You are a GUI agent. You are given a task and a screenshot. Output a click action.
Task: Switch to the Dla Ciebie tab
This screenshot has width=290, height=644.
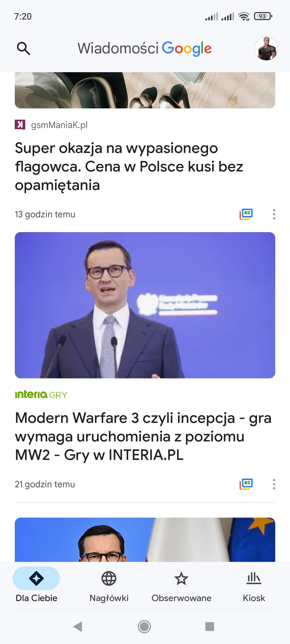point(36,585)
